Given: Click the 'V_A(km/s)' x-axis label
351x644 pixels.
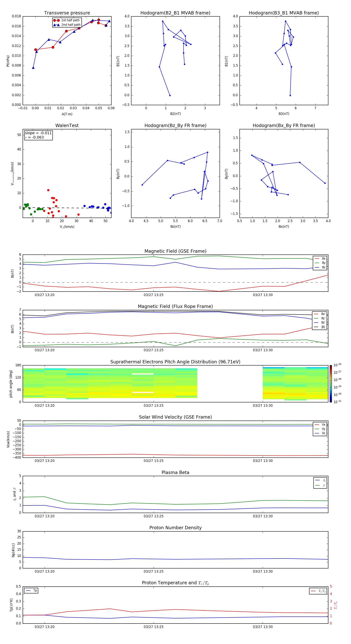Looking at the screenshot, I should [67, 227].
